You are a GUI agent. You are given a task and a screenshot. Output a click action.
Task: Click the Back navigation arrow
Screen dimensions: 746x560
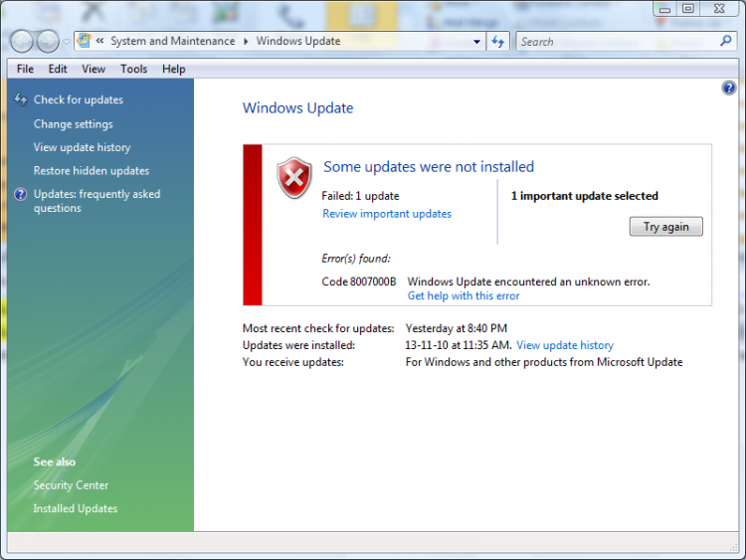click(22, 42)
